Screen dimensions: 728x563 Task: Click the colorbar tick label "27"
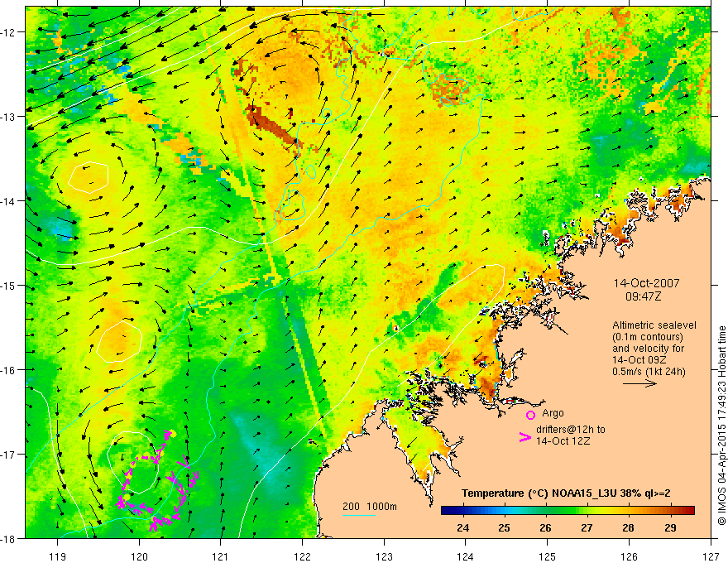pos(587,527)
